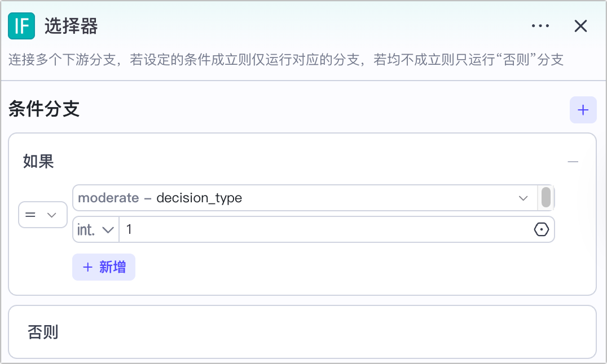Add a new condition branch with plus icon
This screenshot has width=607, height=364.
pos(583,110)
